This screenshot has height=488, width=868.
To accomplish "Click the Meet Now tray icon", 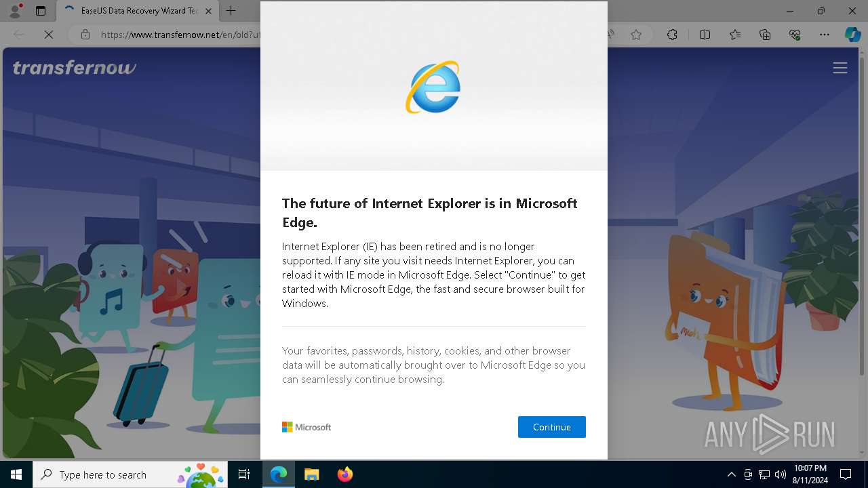I will [748, 474].
